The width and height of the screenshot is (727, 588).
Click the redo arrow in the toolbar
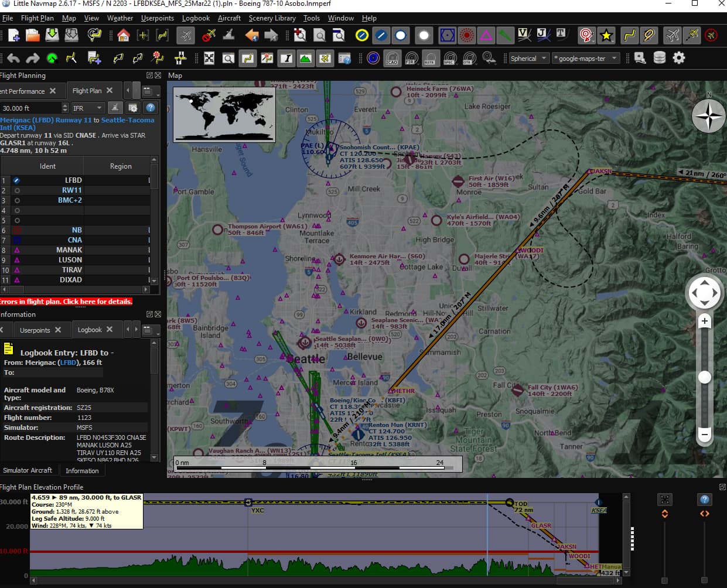coord(33,58)
